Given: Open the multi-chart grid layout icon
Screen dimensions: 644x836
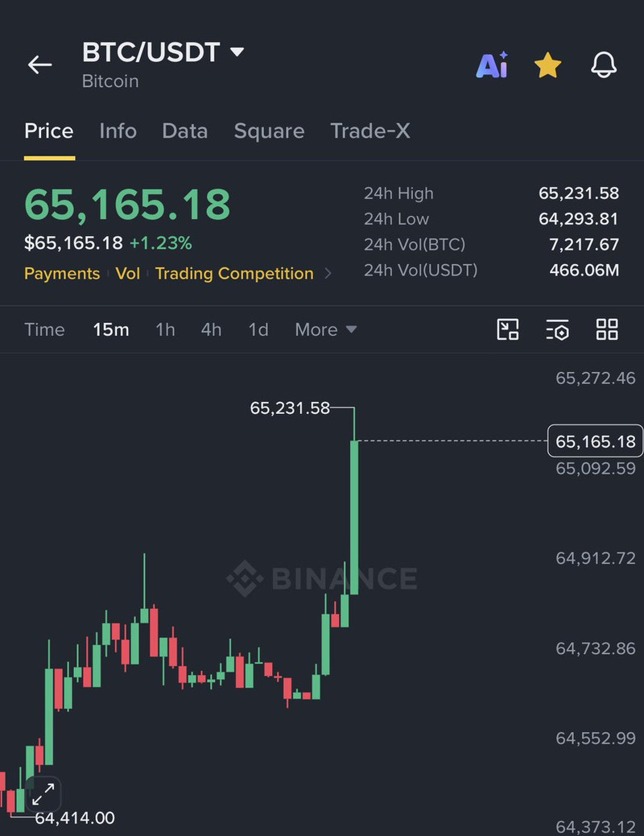Looking at the screenshot, I should pyautogui.click(x=607, y=329).
